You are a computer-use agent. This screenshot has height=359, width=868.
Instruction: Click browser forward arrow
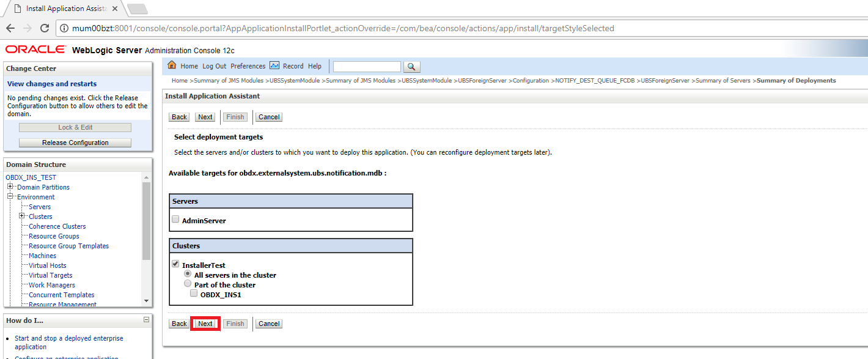click(28, 28)
